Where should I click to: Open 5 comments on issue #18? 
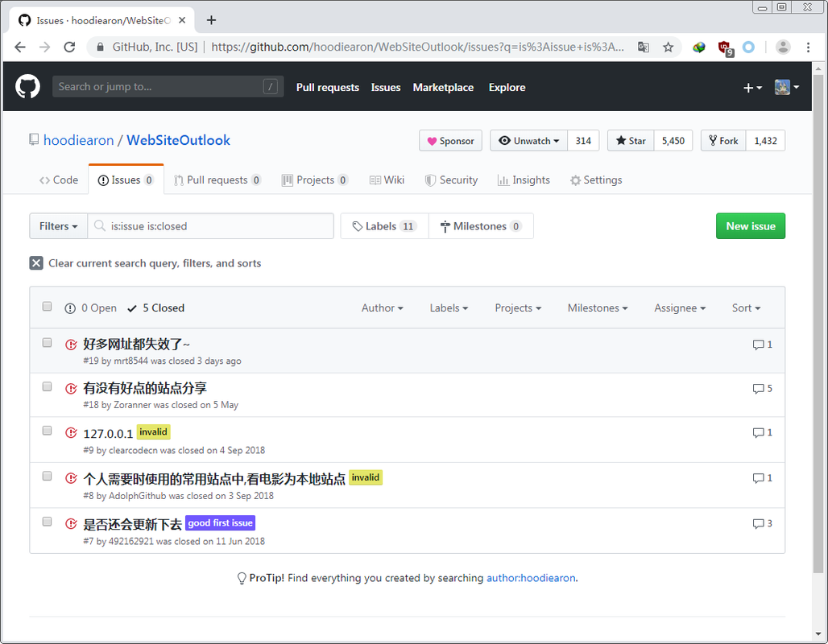pyautogui.click(x=762, y=389)
